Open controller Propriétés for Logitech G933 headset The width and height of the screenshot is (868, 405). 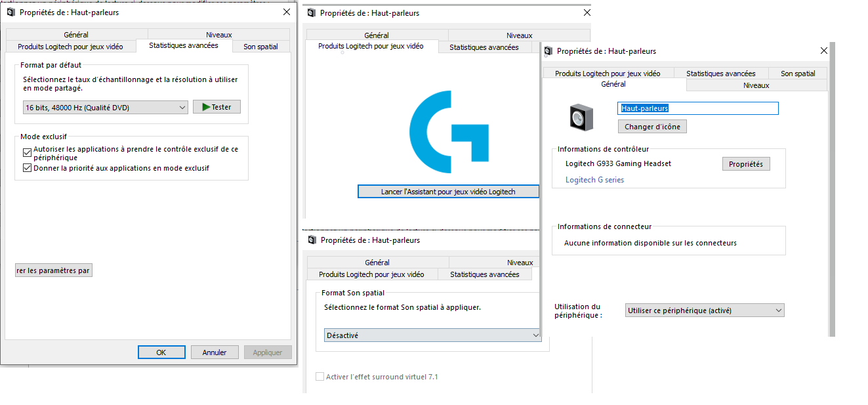tap(746, 164)
